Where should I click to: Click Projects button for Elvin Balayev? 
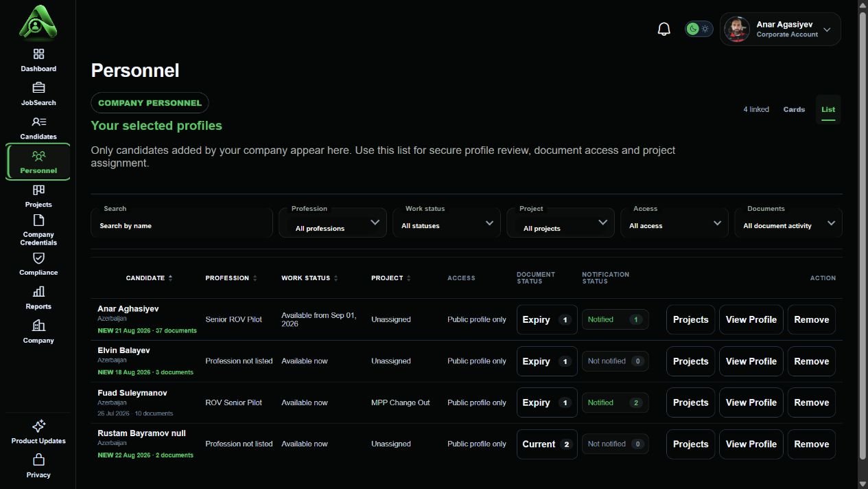pos(690,361)
